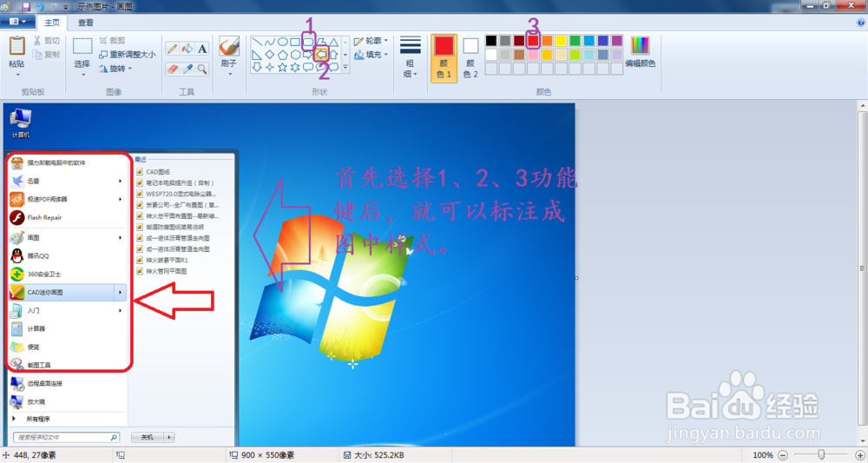Click the 裁剪 crop button
The image size is (868, 463).
[x=112, y=41]
